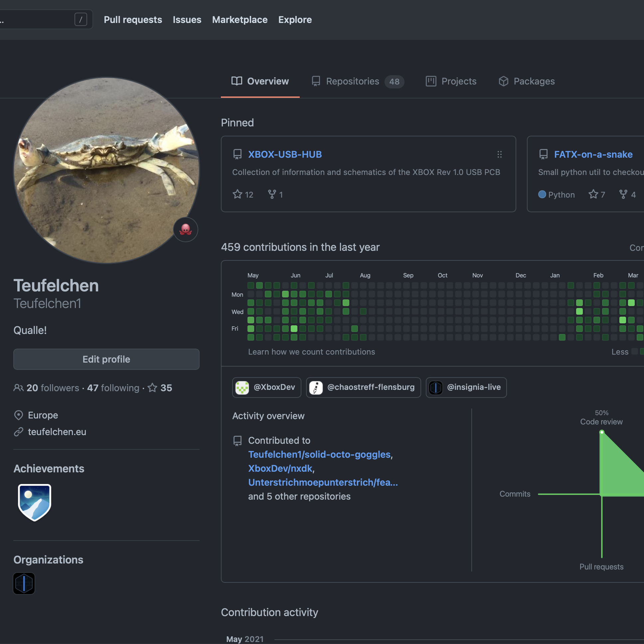Open Issues in top navigation

pyautogui.click(x=187, y=20)
